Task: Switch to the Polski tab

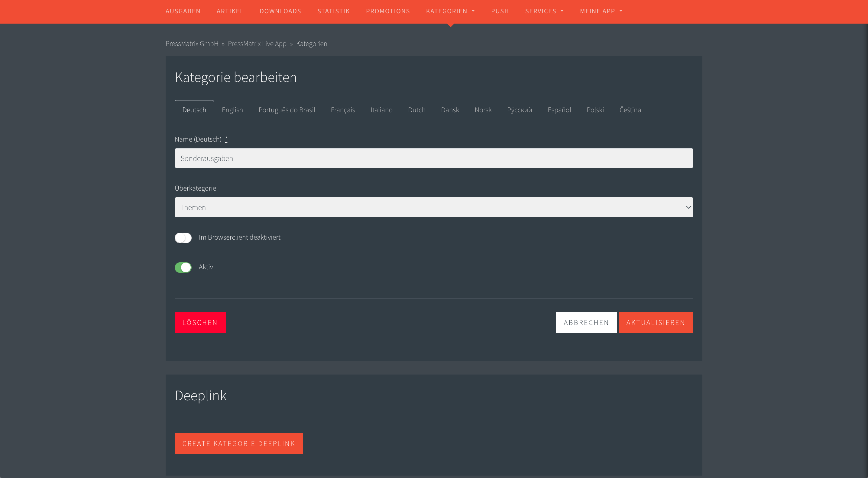Action: [595, 110]
